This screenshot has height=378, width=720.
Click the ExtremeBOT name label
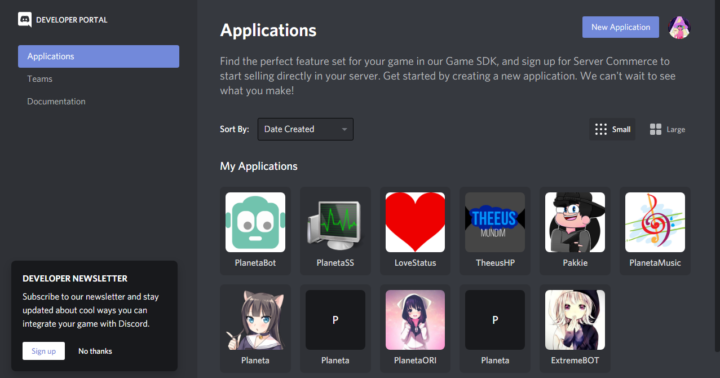[x=575, y=361]
